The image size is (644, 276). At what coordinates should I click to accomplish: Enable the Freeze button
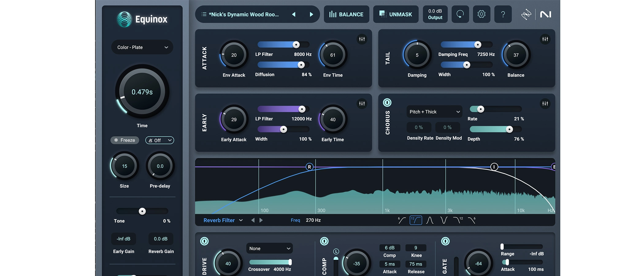tap(125, 140)
